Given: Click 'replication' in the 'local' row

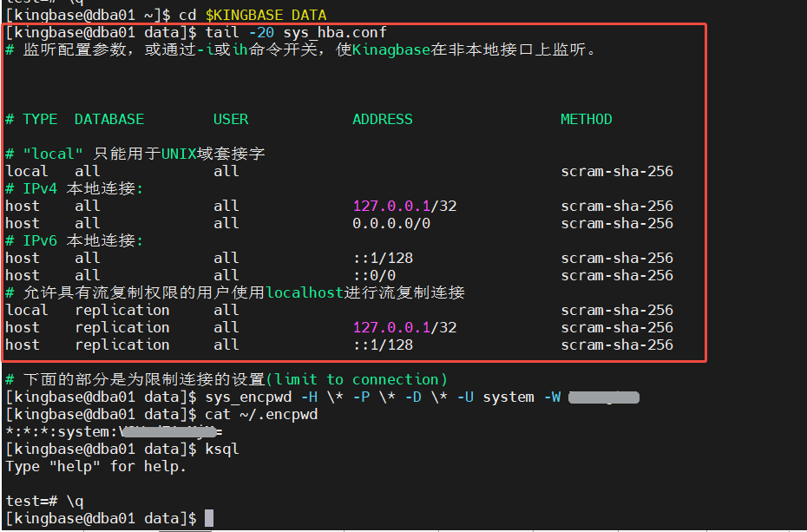Looking at the screenshot, I should point(122,310).
